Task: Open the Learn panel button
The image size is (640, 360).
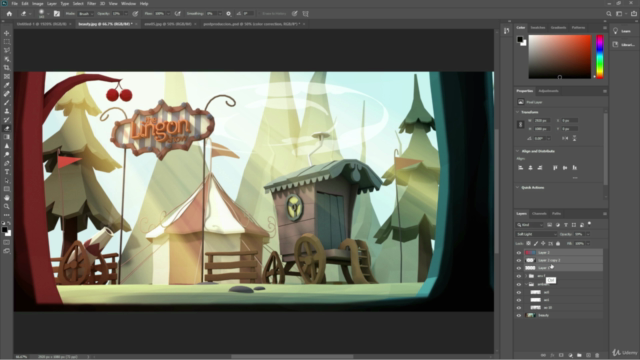Action: coord(623,31)
